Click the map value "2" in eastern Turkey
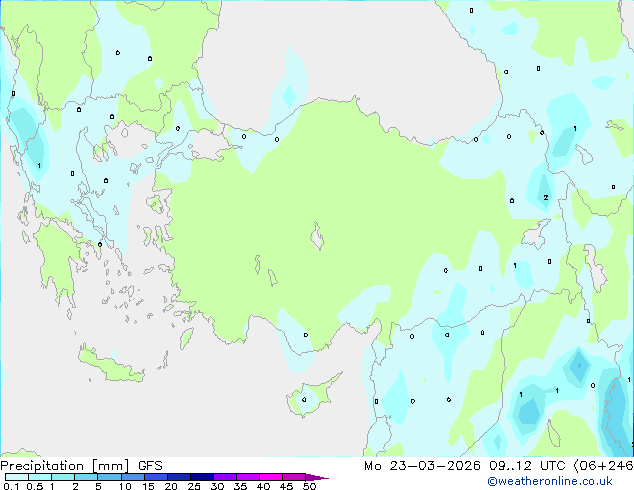Viewport: 634px width, 490px height. coord(546,198)
